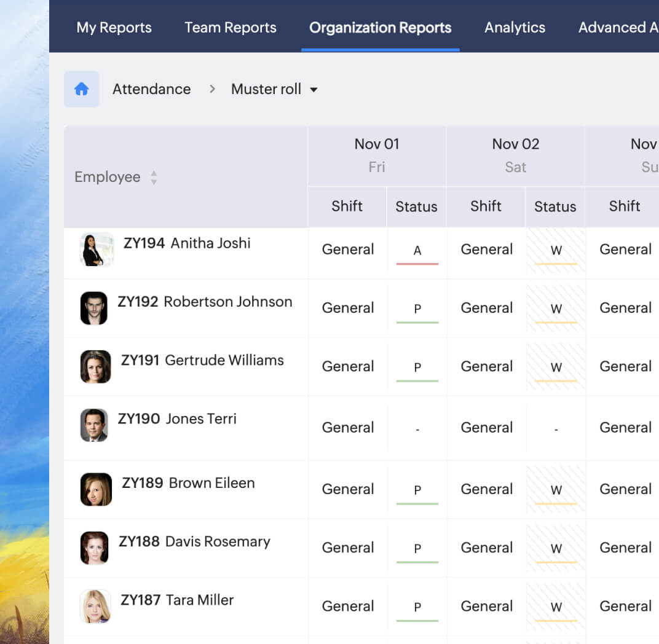This screenshot has height=644, width=659.
Task: Click the home icon in breadcrumb
Action: point(81,89)
